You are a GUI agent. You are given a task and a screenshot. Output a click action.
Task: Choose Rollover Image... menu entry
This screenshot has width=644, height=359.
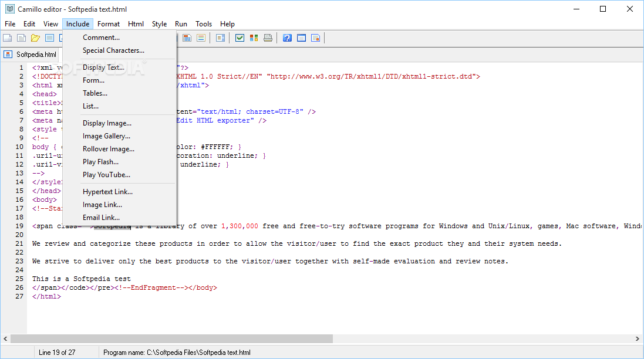[x=120, y=149]
